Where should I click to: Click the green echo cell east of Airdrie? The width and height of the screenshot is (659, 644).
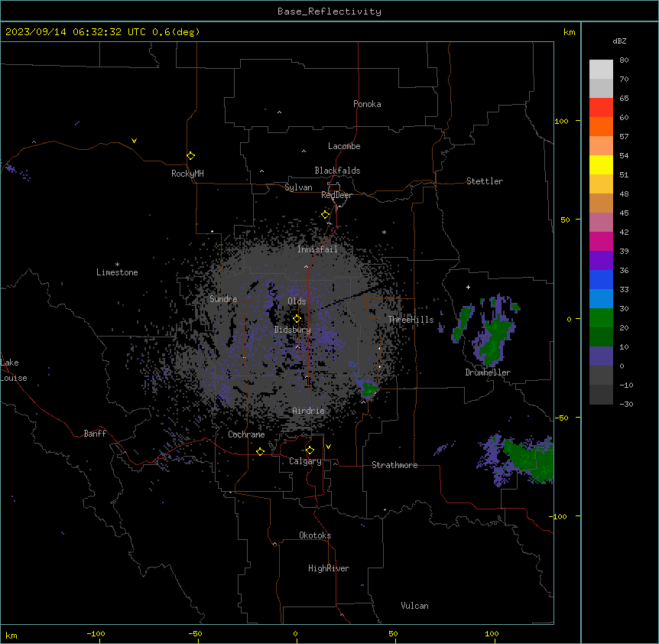coord(369,389)
